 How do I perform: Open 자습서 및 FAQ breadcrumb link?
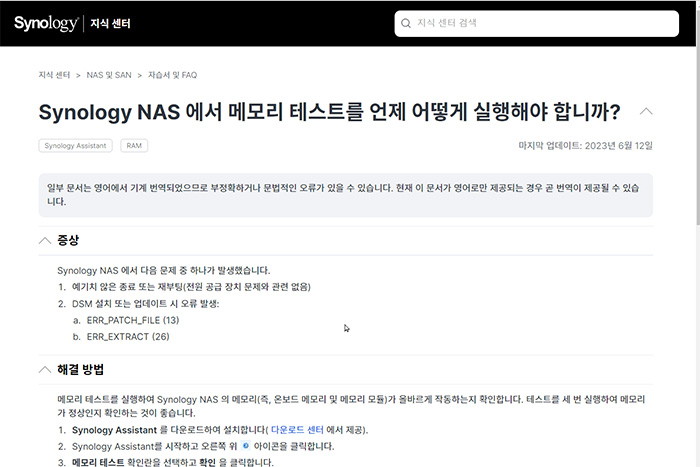[172, 75]
